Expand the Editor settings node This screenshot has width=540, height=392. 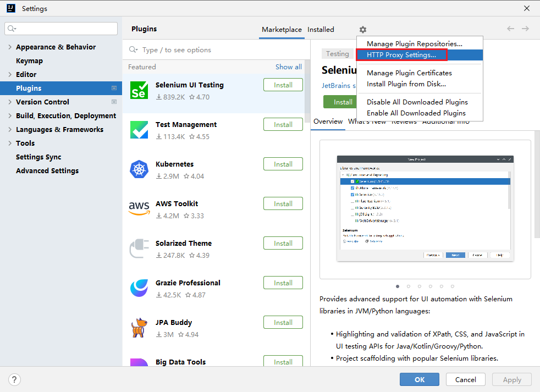click(x=10, y=74)
